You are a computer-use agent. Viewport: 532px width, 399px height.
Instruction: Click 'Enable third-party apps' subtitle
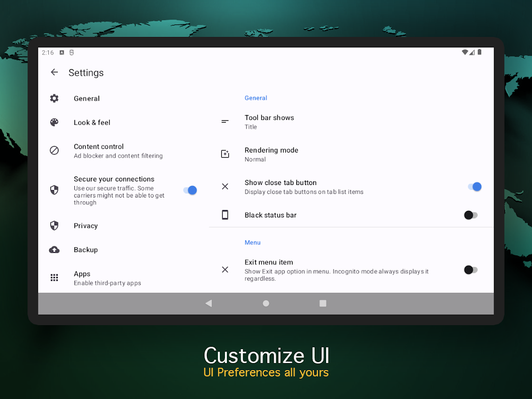pos(107,283)
